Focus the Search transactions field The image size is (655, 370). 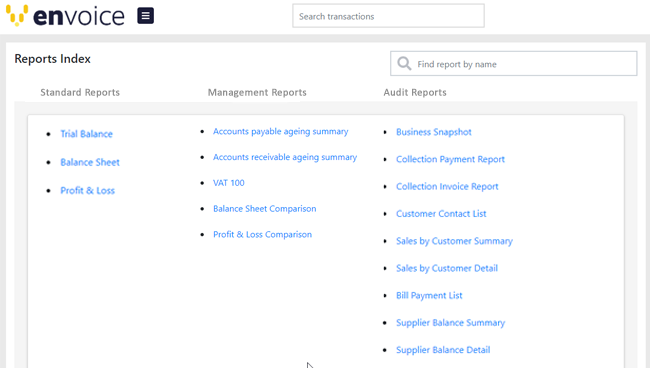tap(388, 16)
